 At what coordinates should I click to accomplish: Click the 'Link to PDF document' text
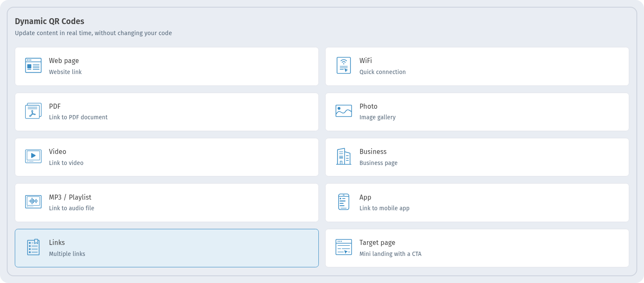(x=78, y=117)
